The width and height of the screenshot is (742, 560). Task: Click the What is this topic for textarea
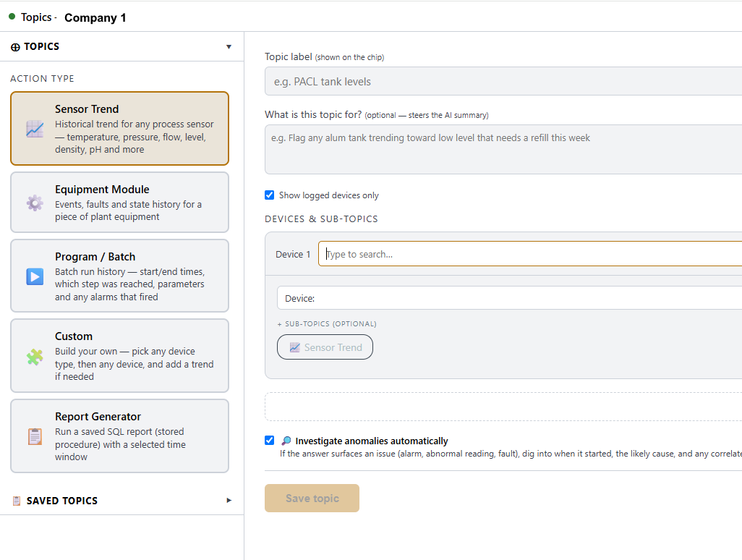point(503,150)
